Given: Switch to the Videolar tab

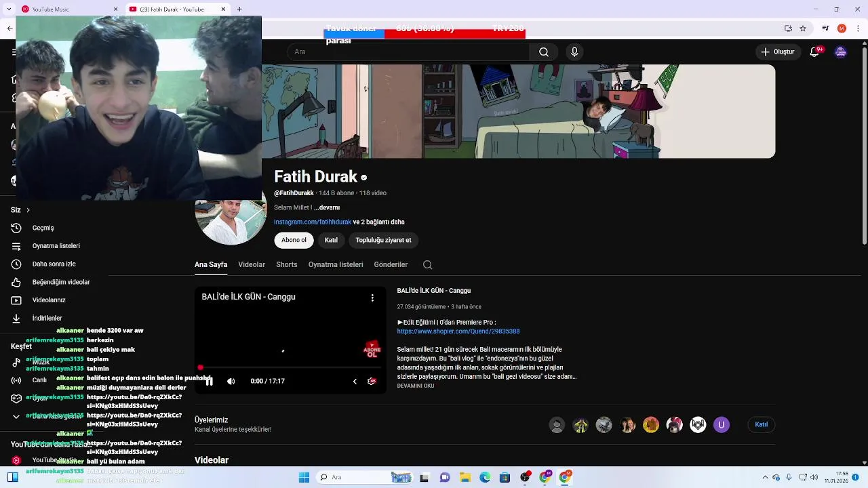Looking at the screenshot, I should [252, 265].
